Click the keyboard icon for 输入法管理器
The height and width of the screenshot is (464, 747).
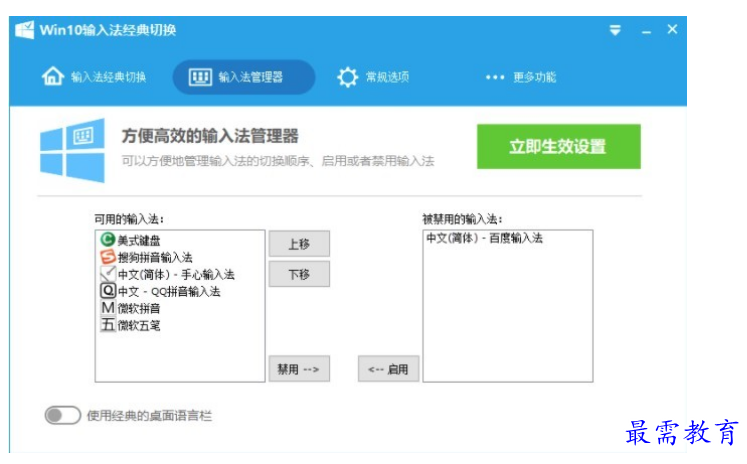coord(200,77)
